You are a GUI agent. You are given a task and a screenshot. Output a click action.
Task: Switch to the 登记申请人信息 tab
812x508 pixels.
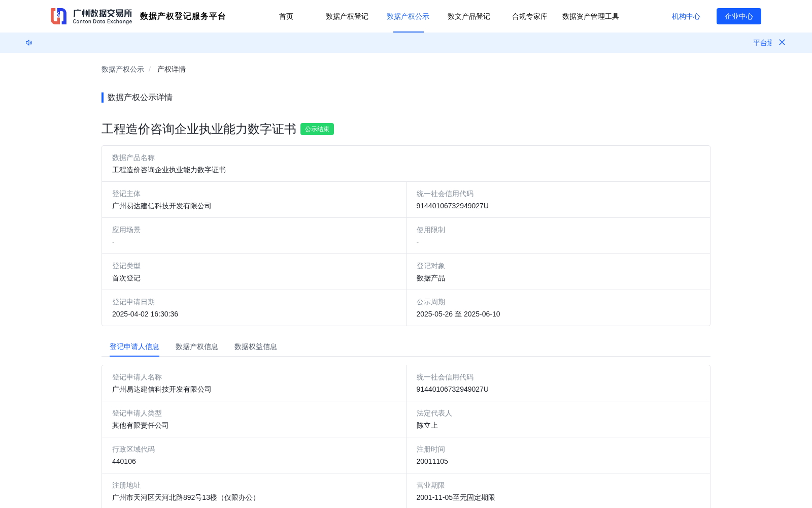click(x=134, y=346)
